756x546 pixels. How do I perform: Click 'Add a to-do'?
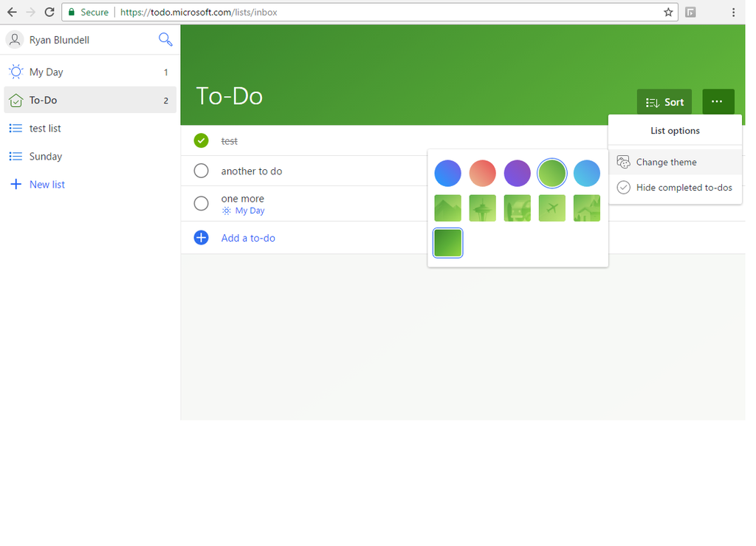click(x=247, y=238)
